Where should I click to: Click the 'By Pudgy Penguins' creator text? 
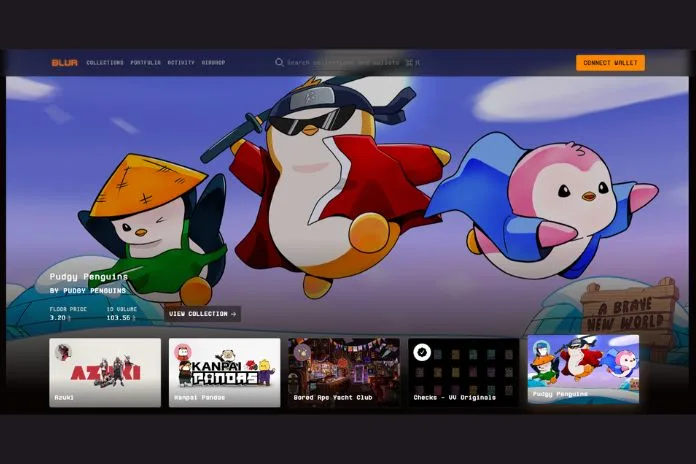pyautogui.click(x=88, y=291)
